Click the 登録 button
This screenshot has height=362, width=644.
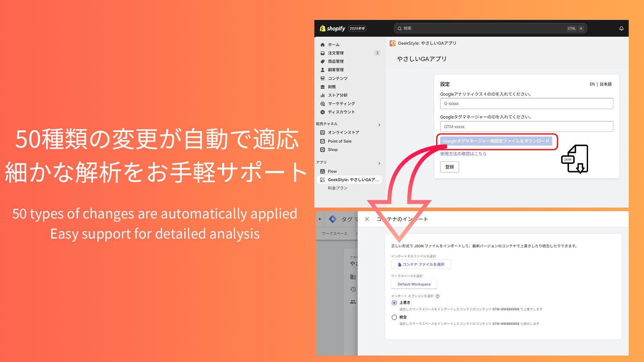click(449, 167)
